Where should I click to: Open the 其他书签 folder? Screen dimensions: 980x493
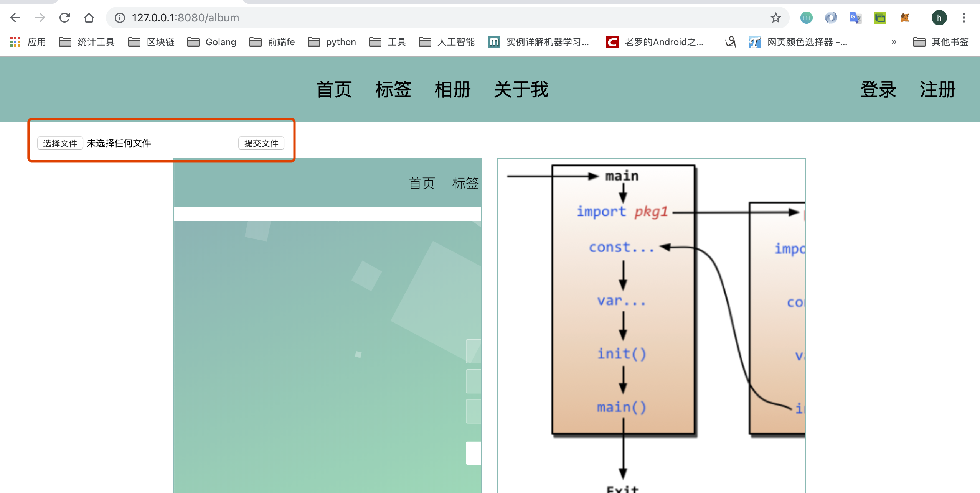(940, 42)
